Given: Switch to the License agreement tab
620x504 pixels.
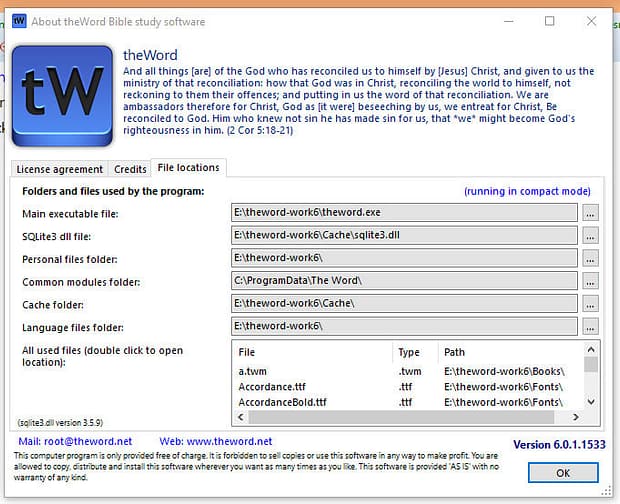Looking at the screenshot, I should point(60,169).
